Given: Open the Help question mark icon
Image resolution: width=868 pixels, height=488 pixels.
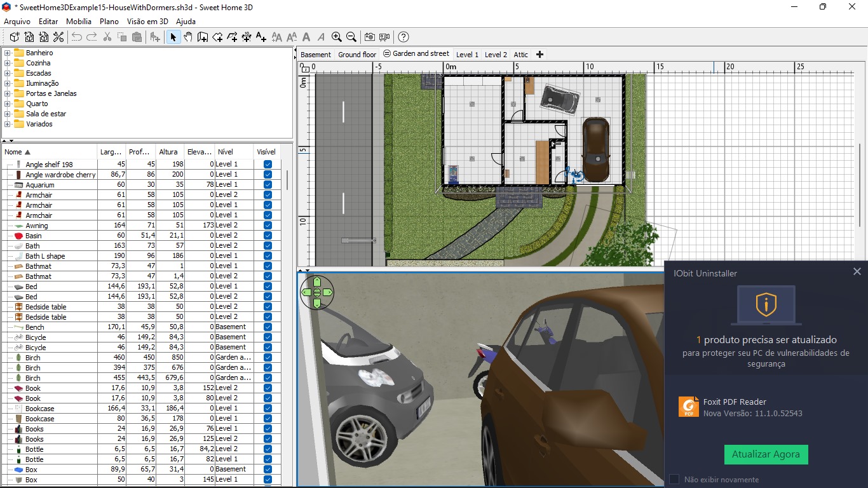Looking at the screenshot, I should 403,37.
